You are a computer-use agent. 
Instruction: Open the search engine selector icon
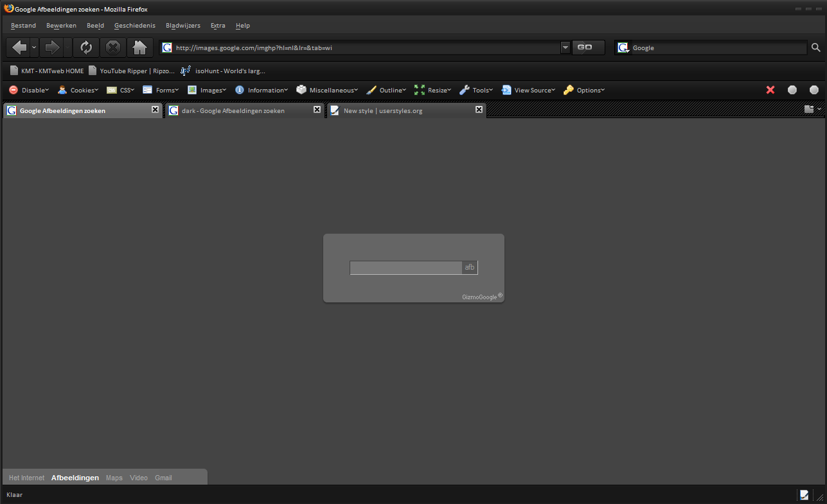(x=623, y=48)
